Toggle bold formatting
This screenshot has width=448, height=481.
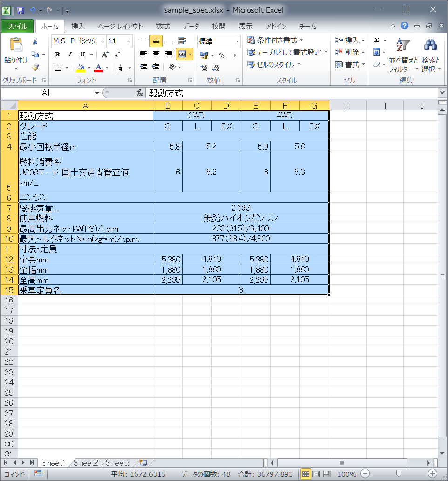pyautogui.click(x=57, y=55)
